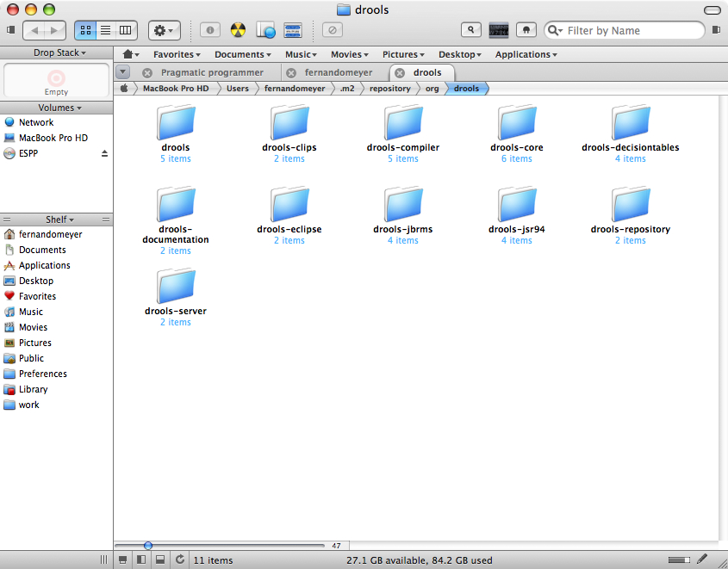The height and width of the screenshot is (569, 728).
Task: Open the Favorites bookmark menu
Action: (177, 55)
